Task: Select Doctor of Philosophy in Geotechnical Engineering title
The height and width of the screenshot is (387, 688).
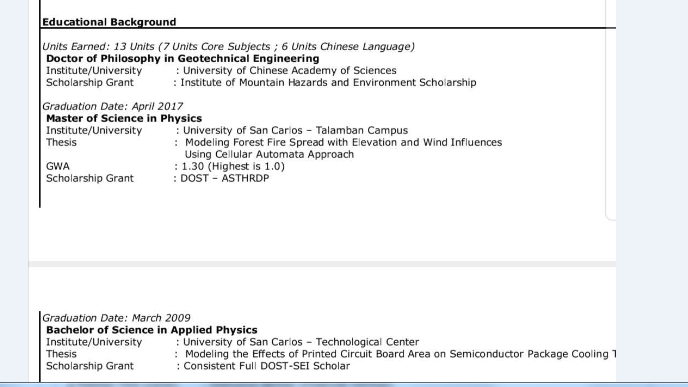Action: [183, 59]
